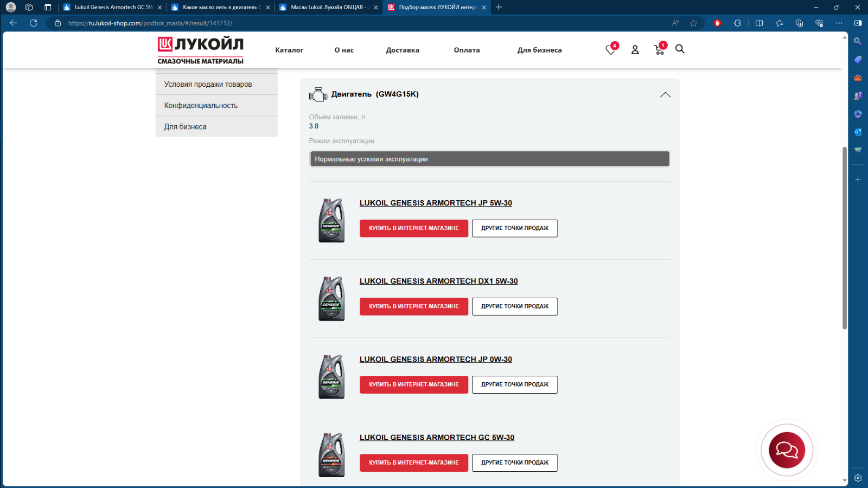Show other sale points for JP 0W-30
868x488 pixels.
515,384
